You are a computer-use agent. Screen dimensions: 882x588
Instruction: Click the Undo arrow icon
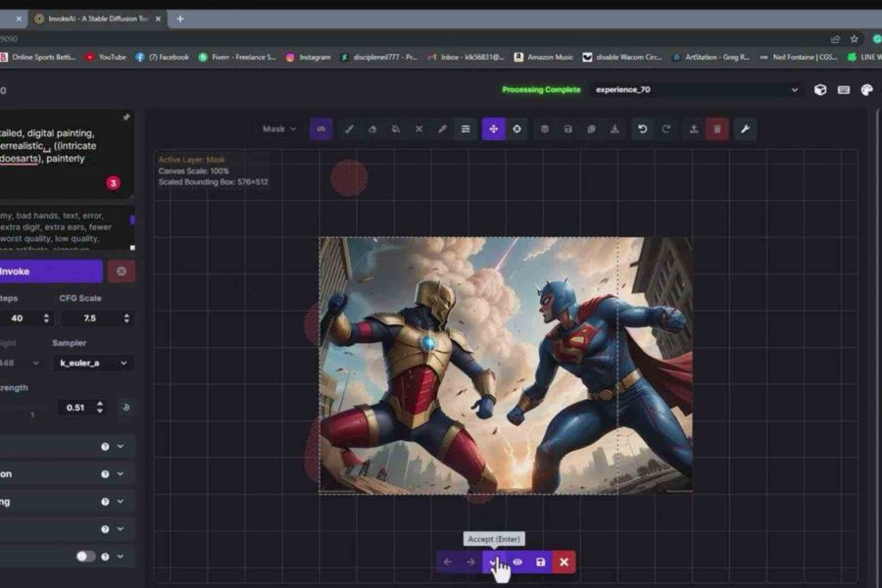pyautogui.click(x=642, y=128)
